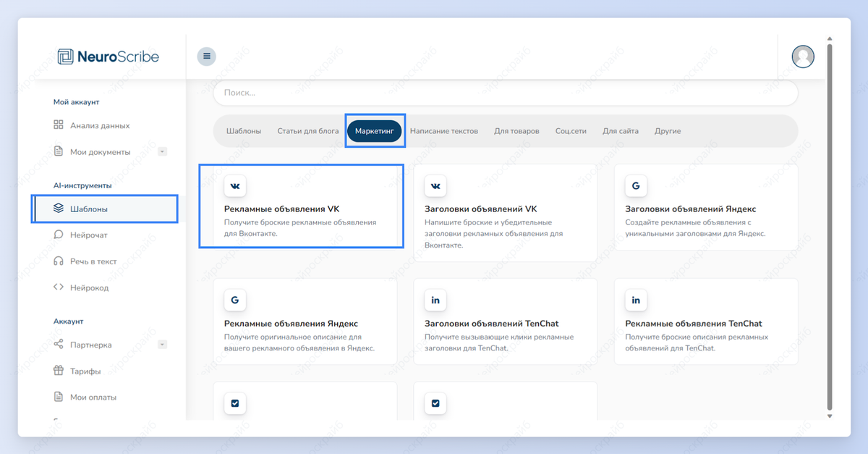Open Мои документы in the sidebar

point(100,152)
